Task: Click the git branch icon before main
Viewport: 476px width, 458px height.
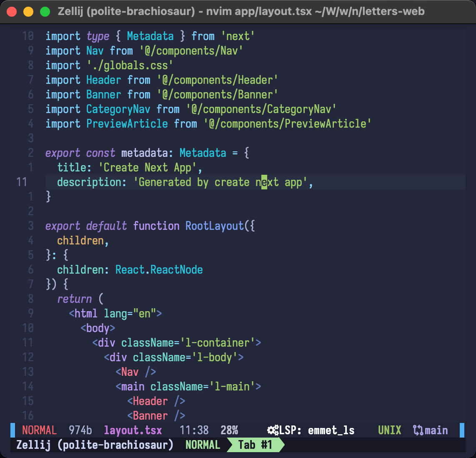Action: 418,430
